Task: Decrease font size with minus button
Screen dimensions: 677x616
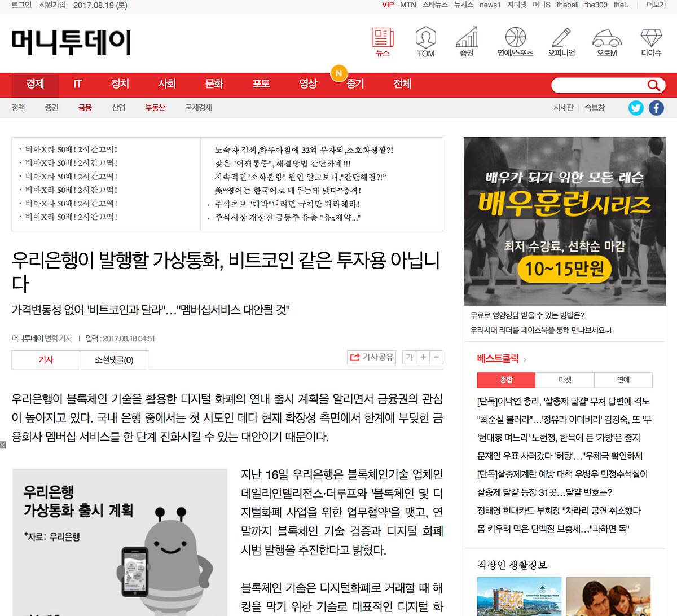Action: pos(437,357)
